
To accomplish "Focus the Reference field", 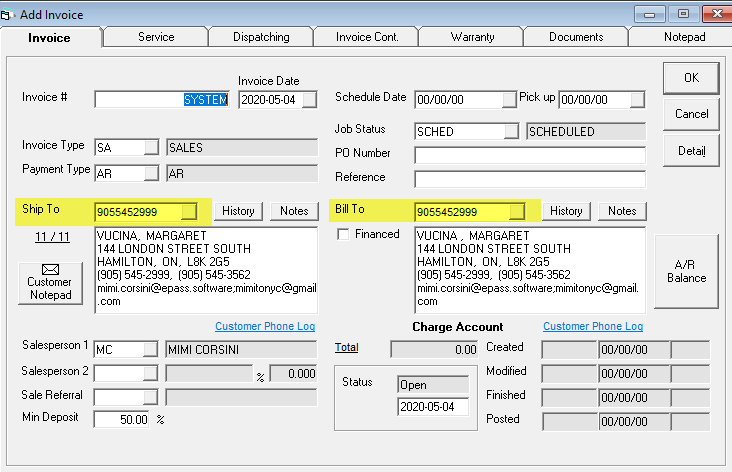I will [x=530, y=179].
